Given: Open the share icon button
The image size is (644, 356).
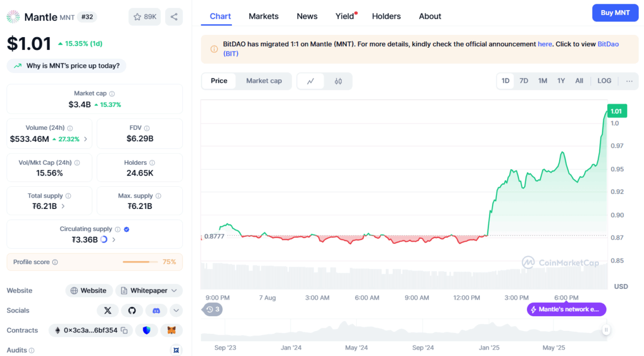Looking at the screenshot, I should pos(174,17).
